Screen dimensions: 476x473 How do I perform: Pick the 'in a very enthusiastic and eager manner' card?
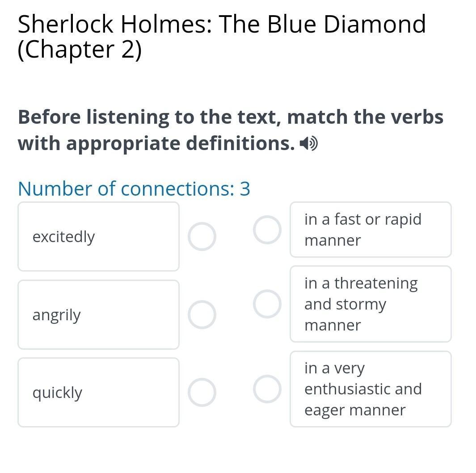(x=371, y=389)
